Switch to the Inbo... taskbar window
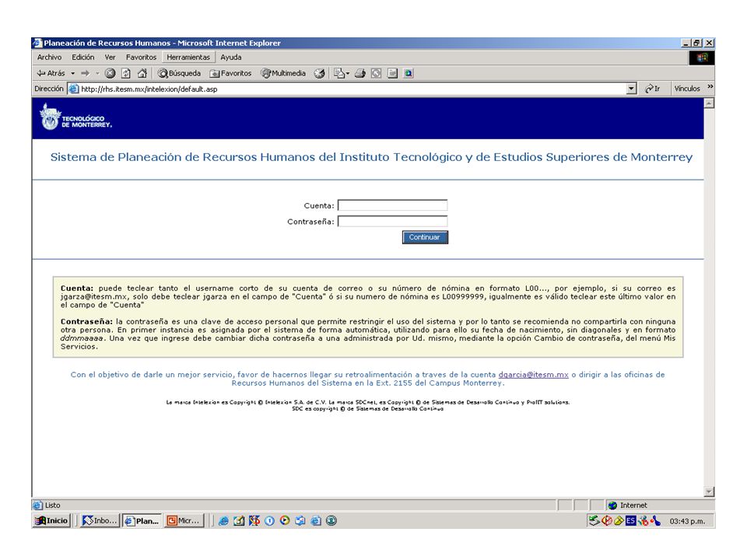This screenshot has width=747, height=560. click(100, 520)
